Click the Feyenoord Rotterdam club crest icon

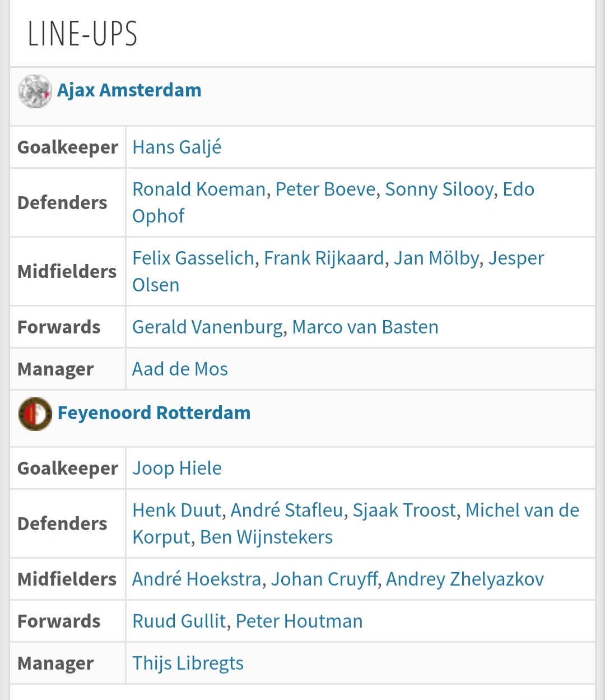[35, 414]
